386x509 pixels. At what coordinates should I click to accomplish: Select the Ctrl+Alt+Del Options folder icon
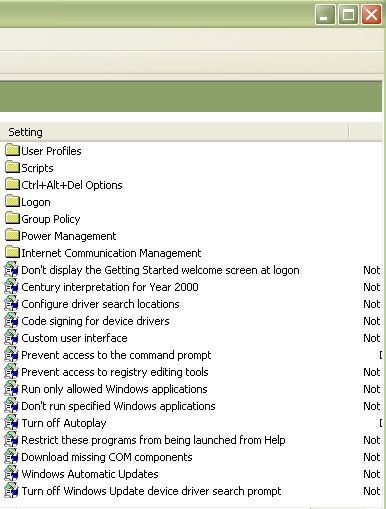pos(12,184)
